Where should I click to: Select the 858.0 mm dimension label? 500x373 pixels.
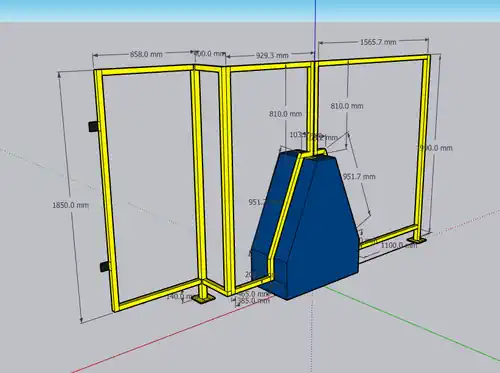pyautogui.click(x=146, y=54)
